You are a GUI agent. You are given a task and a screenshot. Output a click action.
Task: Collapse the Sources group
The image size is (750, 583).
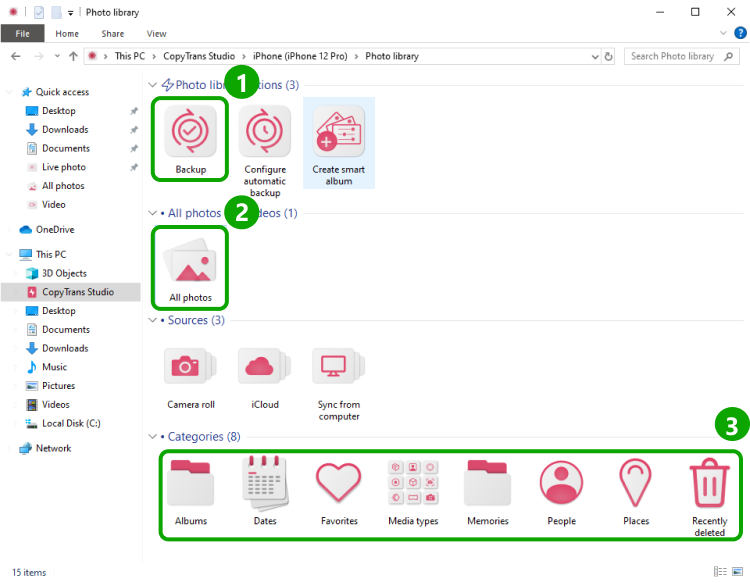pyautogui.click(x=153, y=320)
